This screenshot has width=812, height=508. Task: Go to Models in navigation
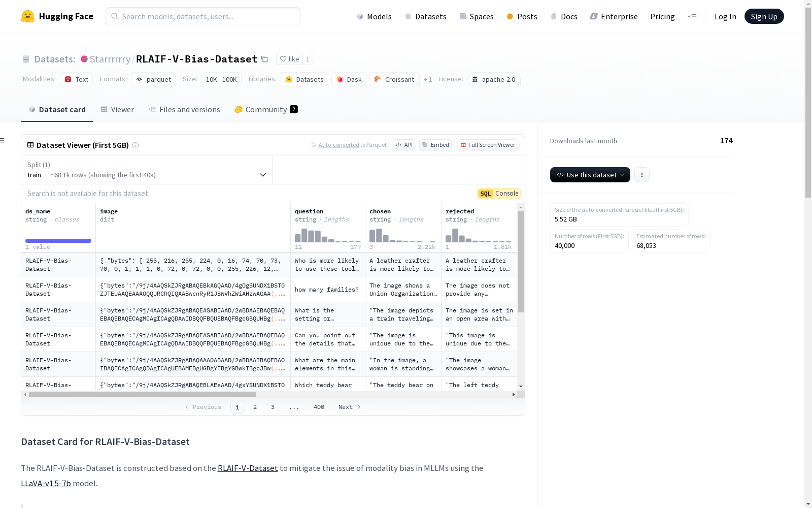point(374,16)
